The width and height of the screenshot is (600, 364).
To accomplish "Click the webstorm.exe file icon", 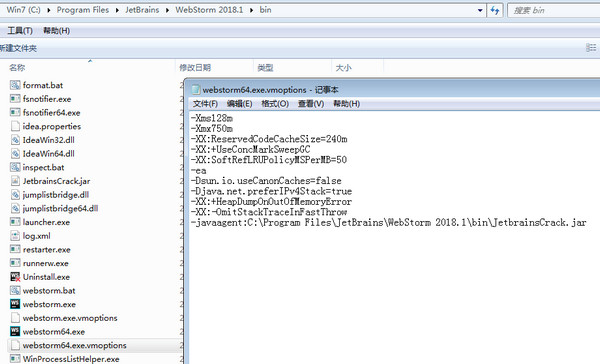I will tap(15, 304).
